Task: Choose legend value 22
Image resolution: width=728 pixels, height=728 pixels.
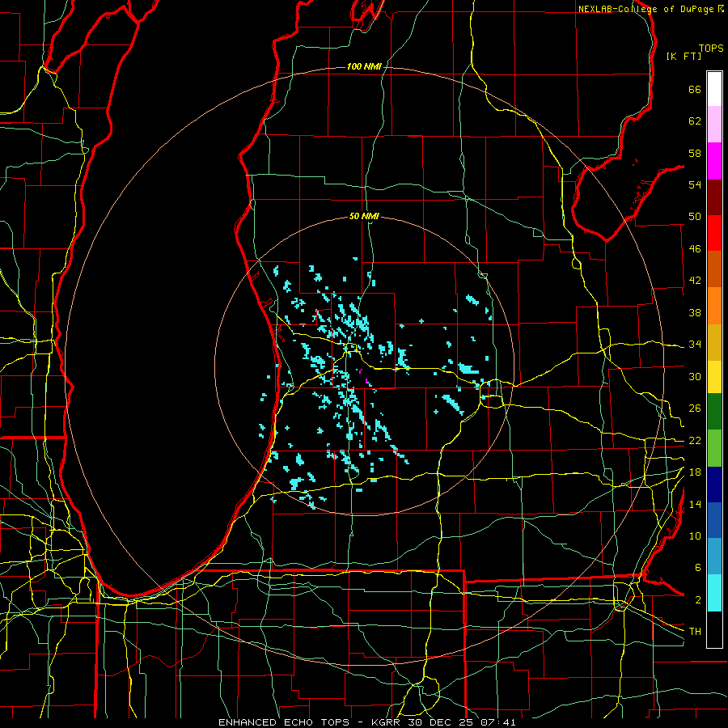Action: click(x=695, y=440)
